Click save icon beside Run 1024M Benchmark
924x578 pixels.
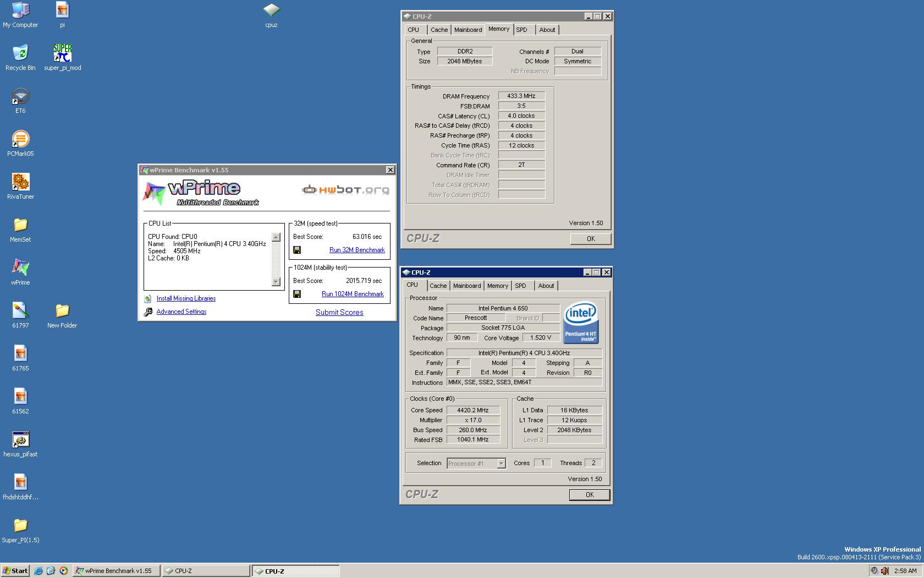297,294
